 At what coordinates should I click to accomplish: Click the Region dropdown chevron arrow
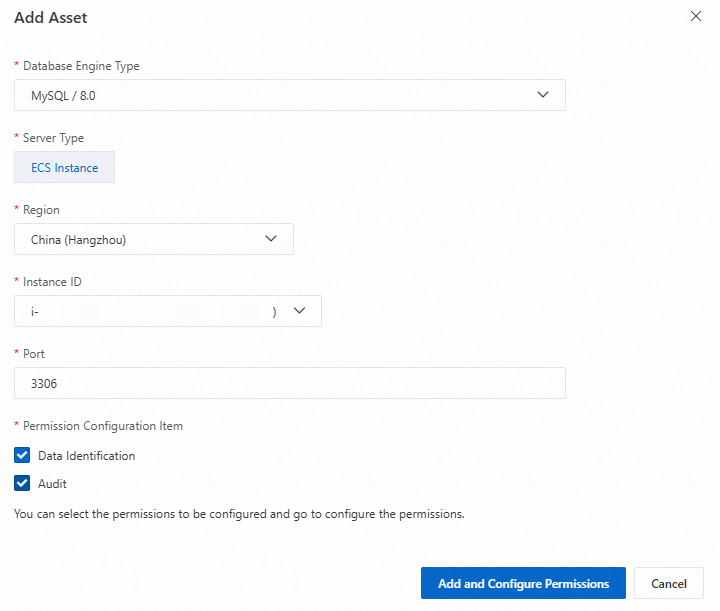pos(270,239)
